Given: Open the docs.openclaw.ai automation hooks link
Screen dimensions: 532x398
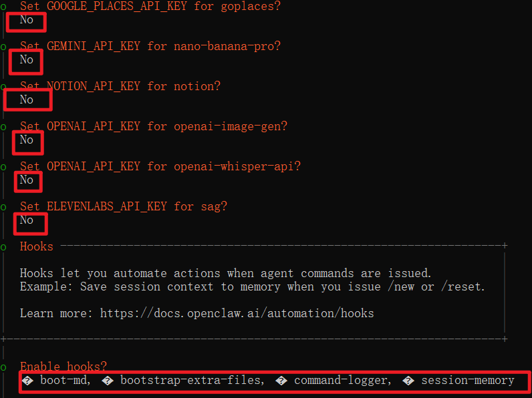Looking at the screenshot, I should [237, 313].
